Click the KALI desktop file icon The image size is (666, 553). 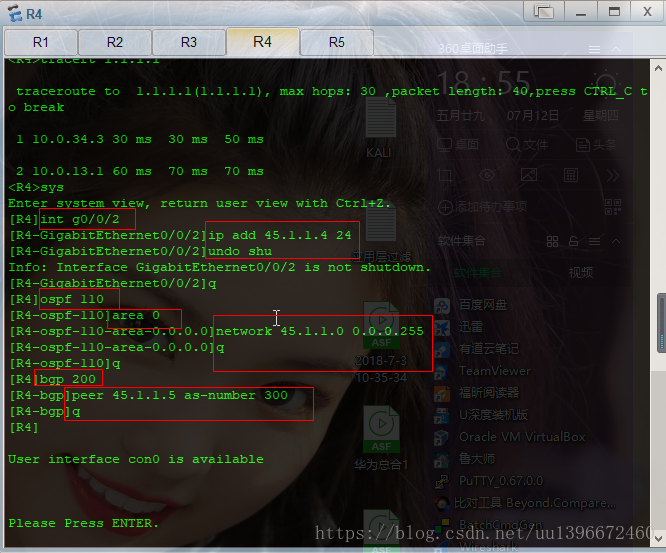[x=380, y=127]
